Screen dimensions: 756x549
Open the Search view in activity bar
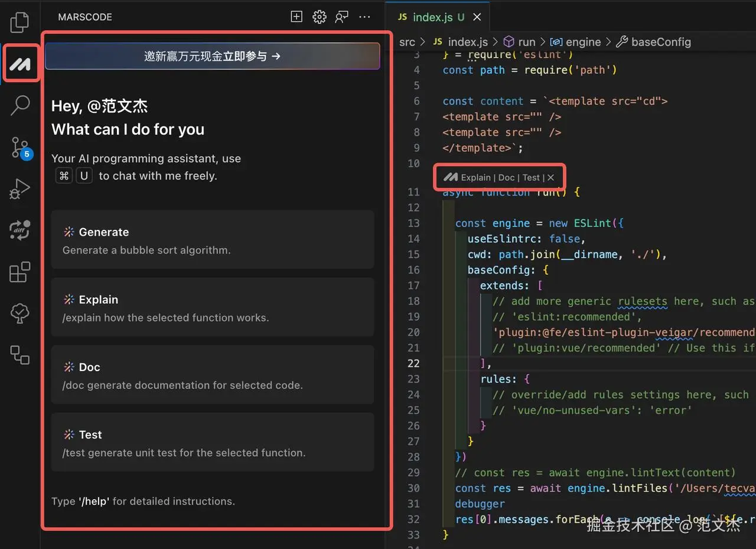[20, 105]
